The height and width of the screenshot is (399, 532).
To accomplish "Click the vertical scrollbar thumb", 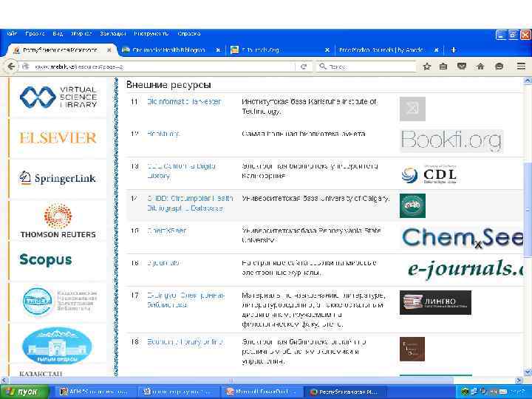I will [x=528, y=209].
